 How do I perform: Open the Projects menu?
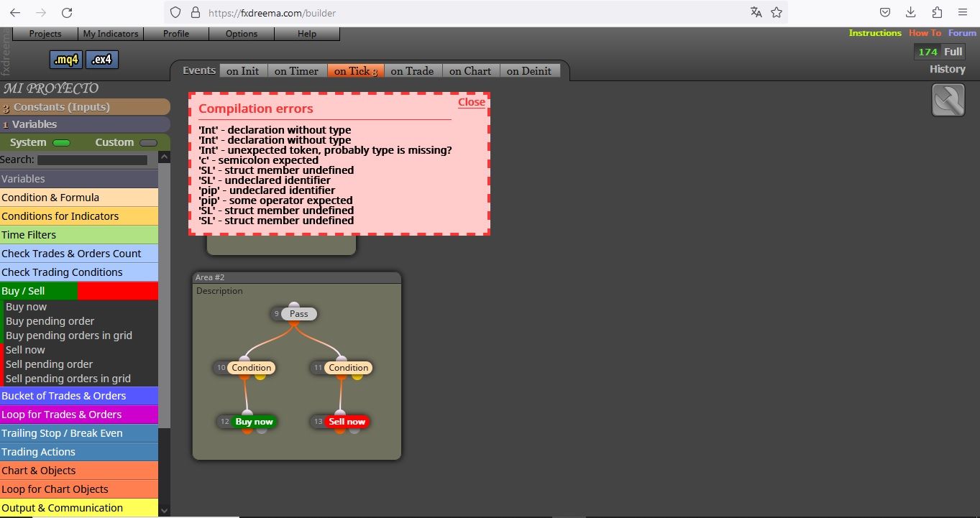pos(45,34)
